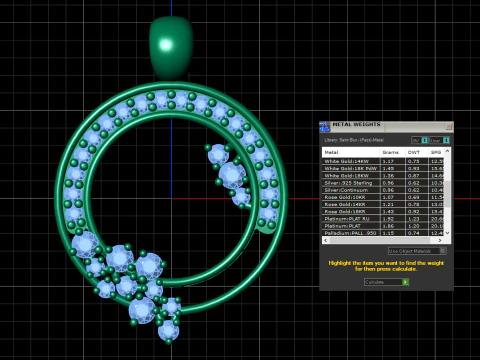Click the 0.96 grams value for Sterling silver
The image size is (480, 360).
388,183
